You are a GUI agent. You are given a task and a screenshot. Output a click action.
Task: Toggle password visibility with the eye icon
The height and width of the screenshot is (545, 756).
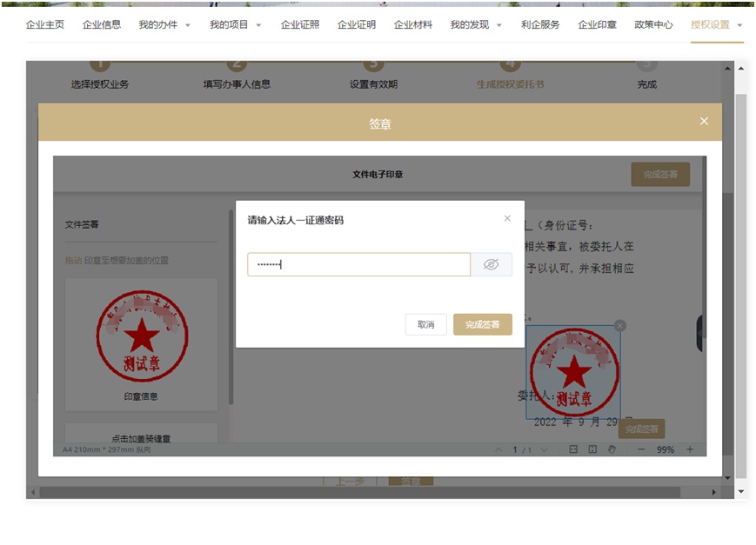(491, 265)
